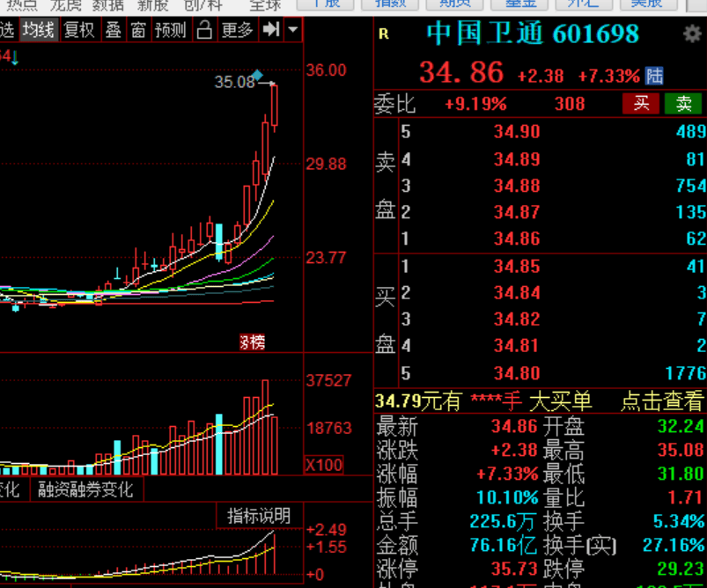Click the 榜 tag on the K-line chart
This screenshot has width=707, height=588.
click(x=253, y=342)
